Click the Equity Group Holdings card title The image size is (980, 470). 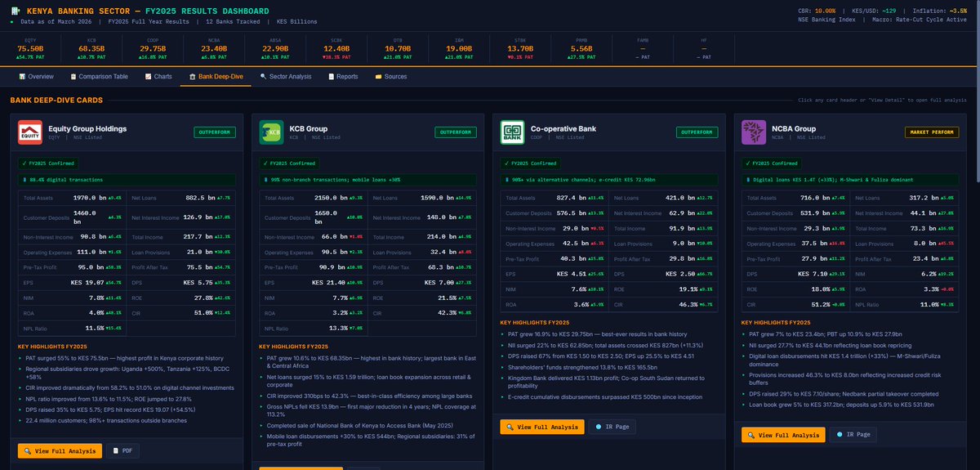pos(87,128)
